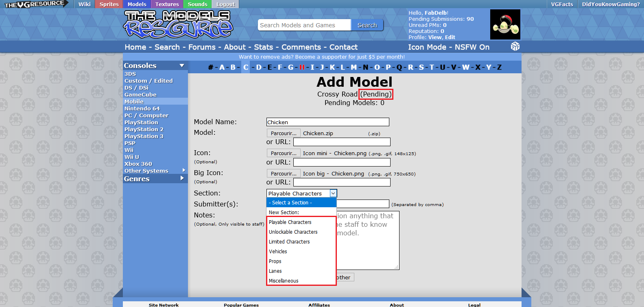Switch to the Sounds tab
Screen dimensions: 644x307
pos(197,4)
